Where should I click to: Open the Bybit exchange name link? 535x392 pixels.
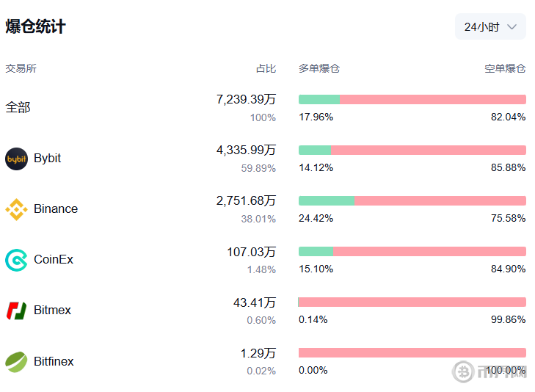(48, 159)
